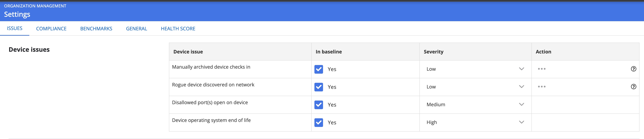Open help for Manually archived device row
The height and width of the screenshot is (139, 644).
click(633, 69)
